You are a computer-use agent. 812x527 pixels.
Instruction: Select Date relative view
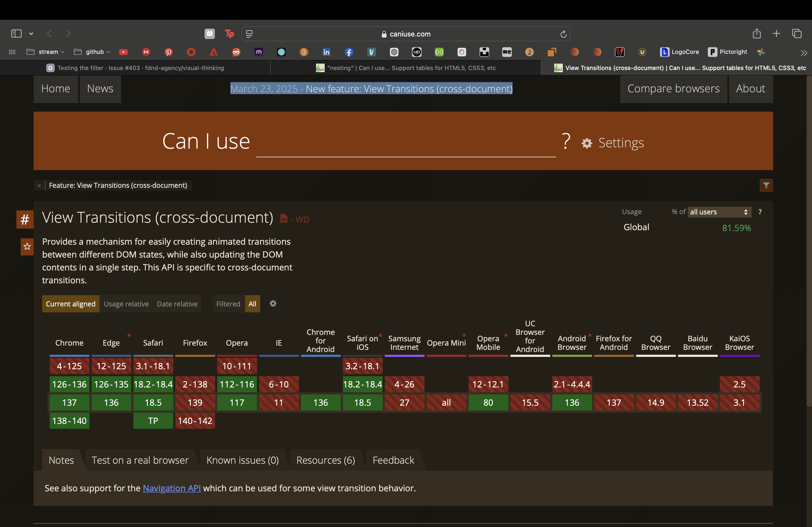pos(177,304)
